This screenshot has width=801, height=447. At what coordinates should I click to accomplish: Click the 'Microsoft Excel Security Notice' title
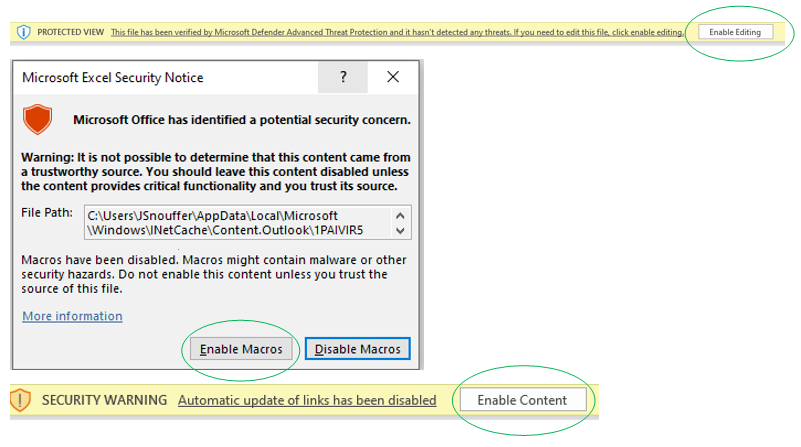pyautogui.click(x=113, y=78)
